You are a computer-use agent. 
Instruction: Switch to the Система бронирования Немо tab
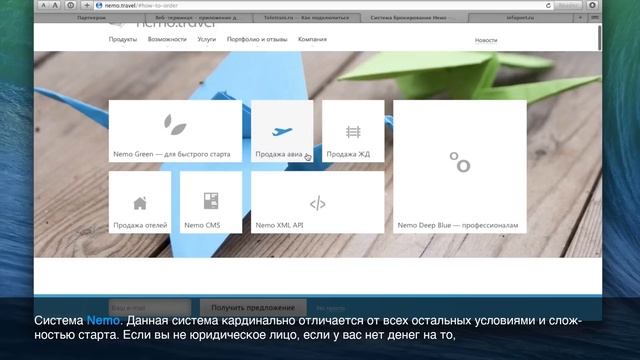(x=414, y=18)
